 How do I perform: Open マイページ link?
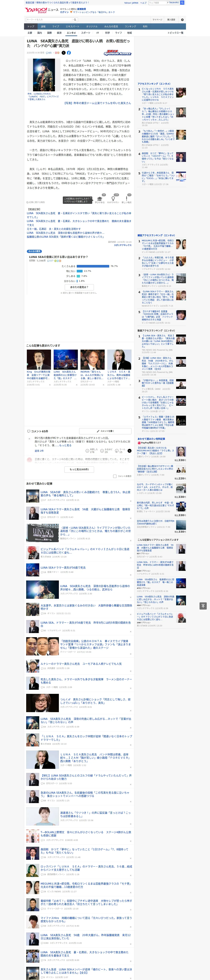[157, 20]
